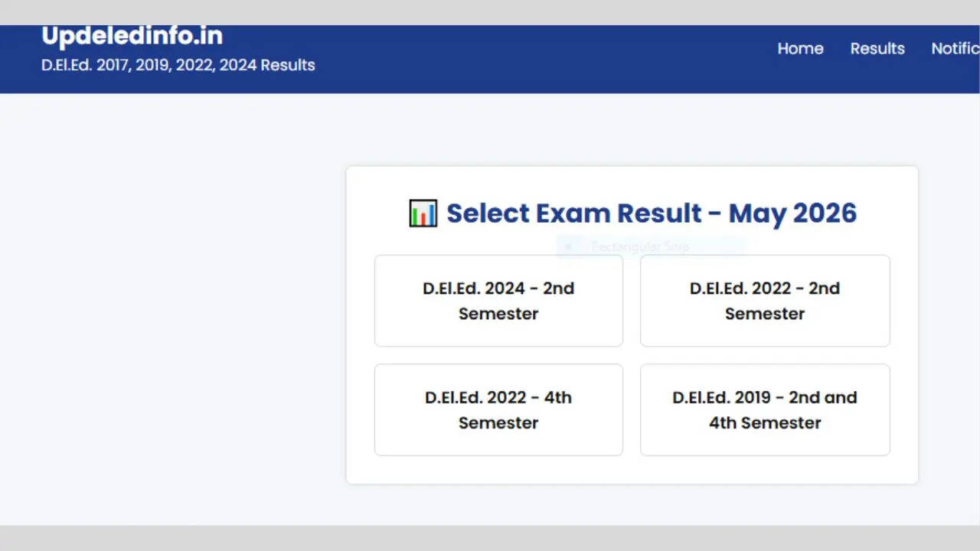Choose D.El.Ed. 2022 - 2nd Semester result

pyautogui.click(x=765, y=301)
